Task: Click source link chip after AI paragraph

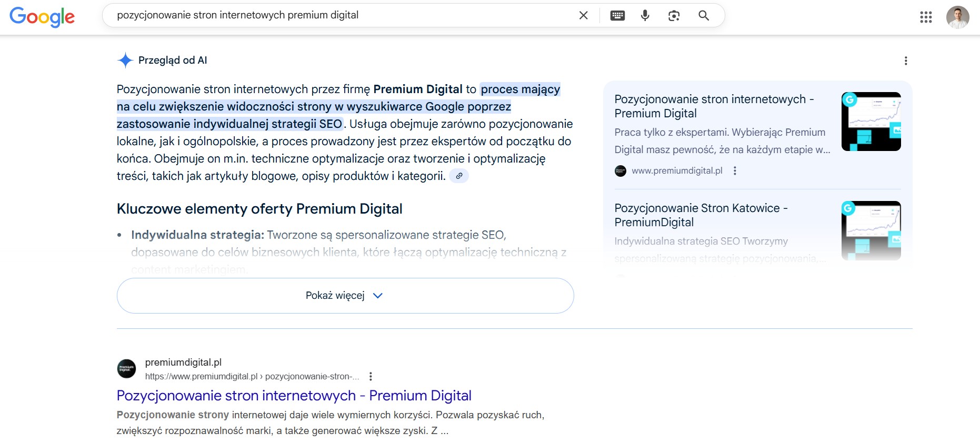Action: coord(459,176)
